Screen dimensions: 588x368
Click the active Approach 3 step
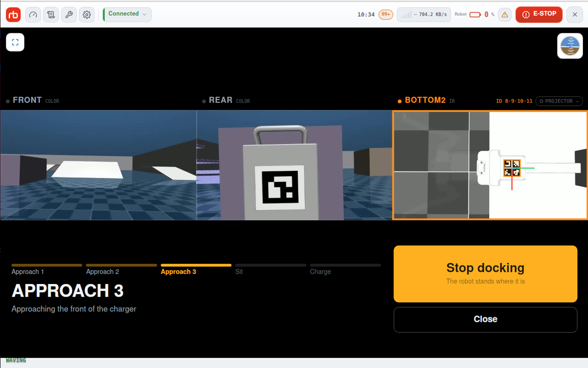(196, 269)
